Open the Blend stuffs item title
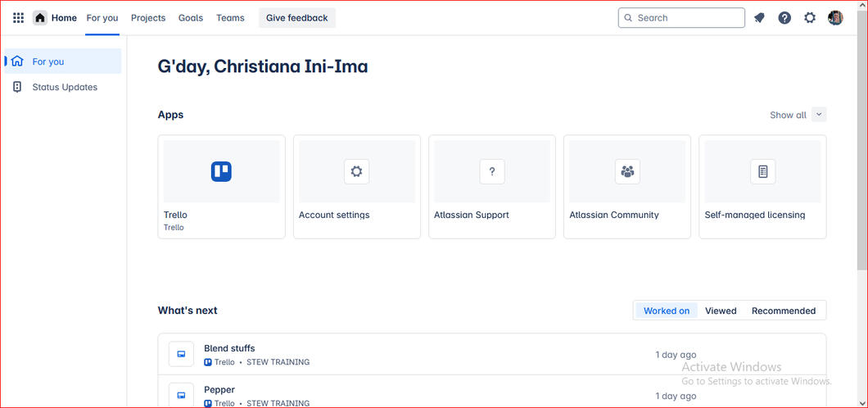 (230, 348)
